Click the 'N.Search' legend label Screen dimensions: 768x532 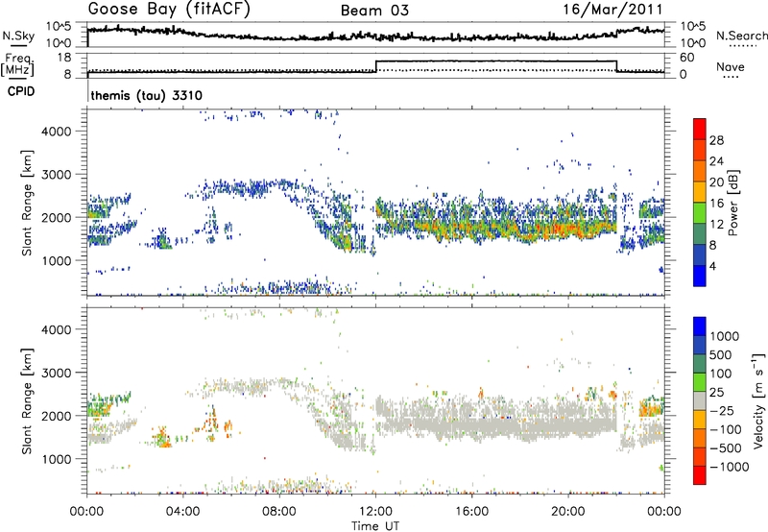(742, 36)
